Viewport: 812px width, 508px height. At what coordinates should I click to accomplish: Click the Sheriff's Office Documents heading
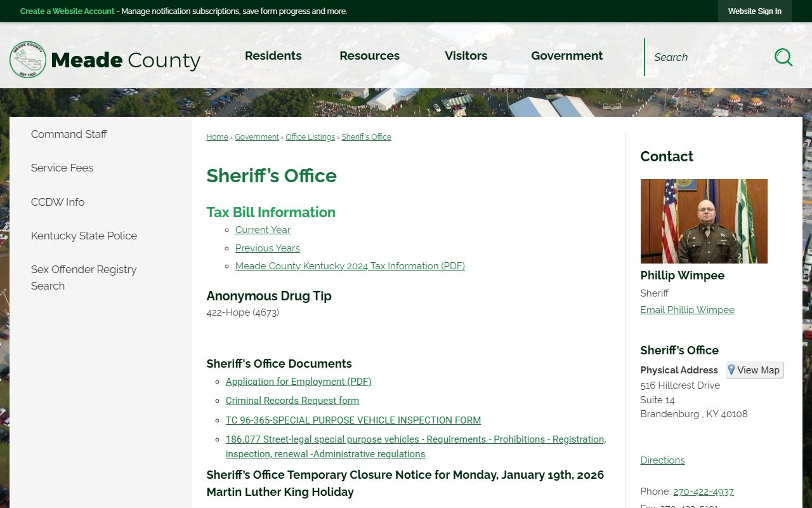tap(279, 364)
